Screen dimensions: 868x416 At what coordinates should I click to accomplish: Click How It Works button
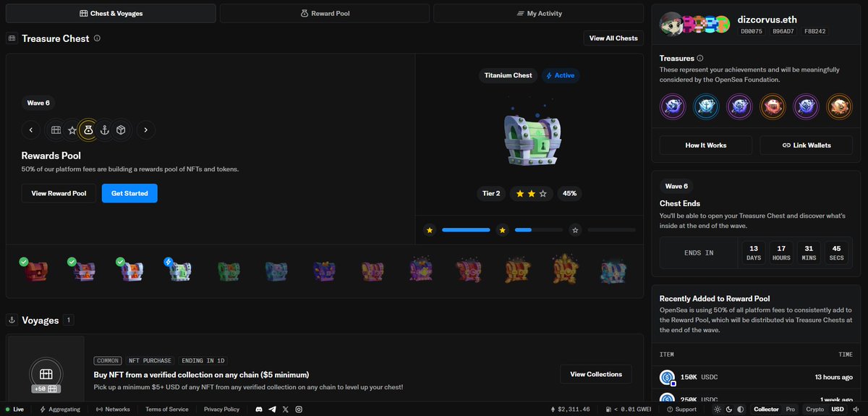[706, 145]
